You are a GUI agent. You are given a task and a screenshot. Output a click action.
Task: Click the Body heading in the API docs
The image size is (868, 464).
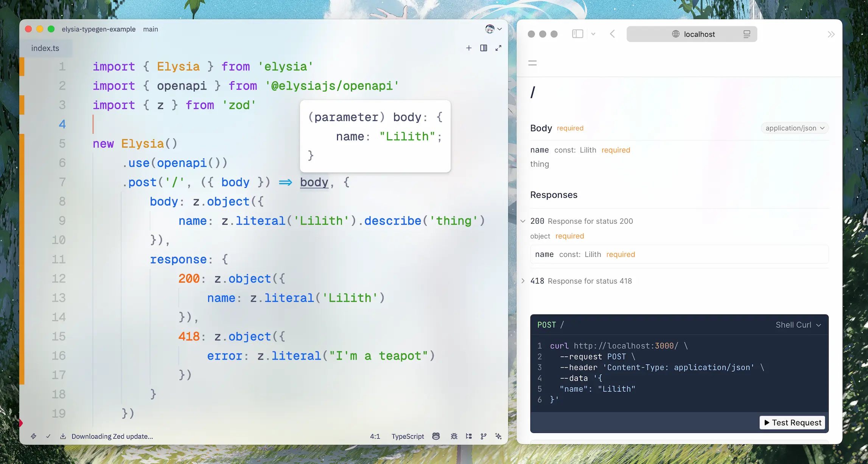(541, 128)
